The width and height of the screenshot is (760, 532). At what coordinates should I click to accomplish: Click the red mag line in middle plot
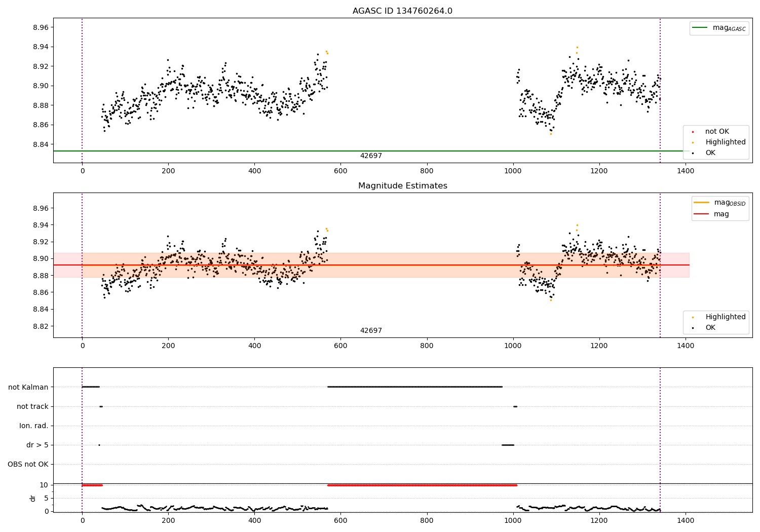click(x=371, y=265)
